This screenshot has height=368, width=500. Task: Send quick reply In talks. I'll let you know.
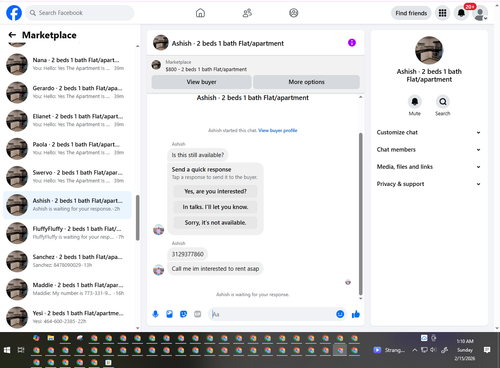(x=215, y=207)
